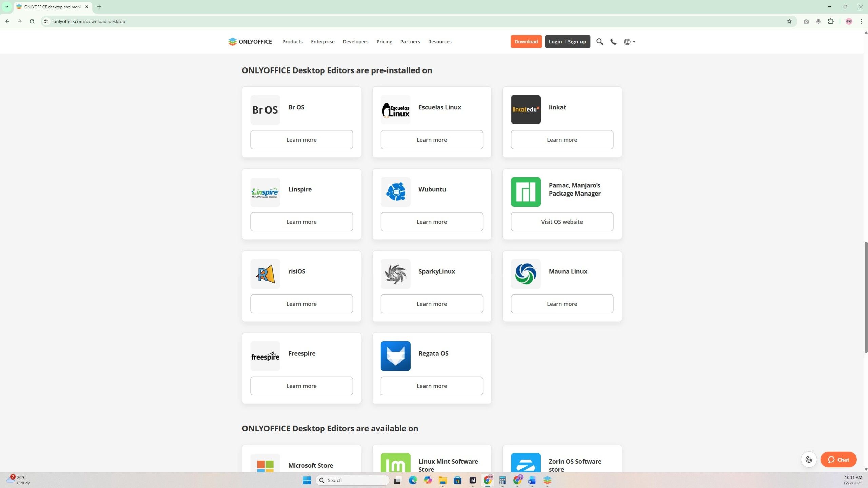
Task: Click the green Manjaro logo
Action: pyautogui.click(x=526, y=192)
